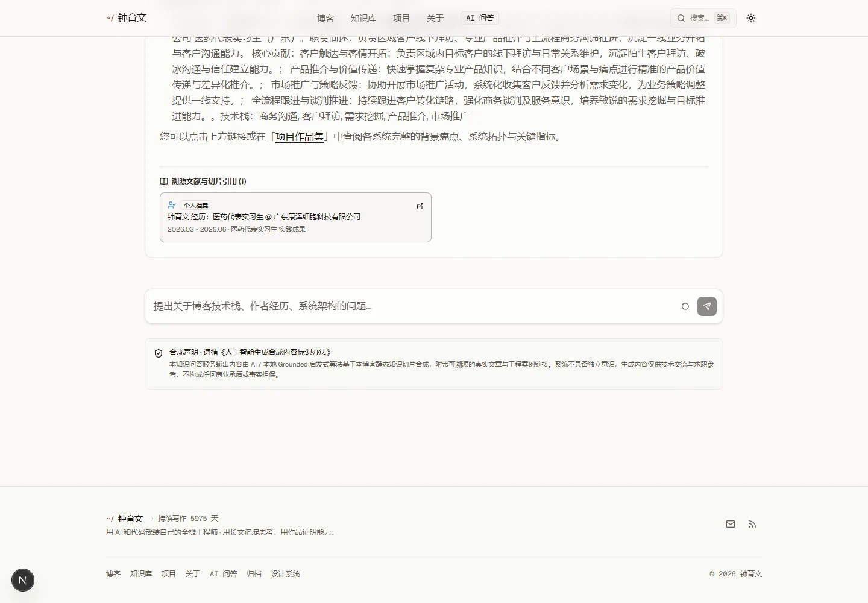Send the question with the paper-plane button

(x=707, y=306)
